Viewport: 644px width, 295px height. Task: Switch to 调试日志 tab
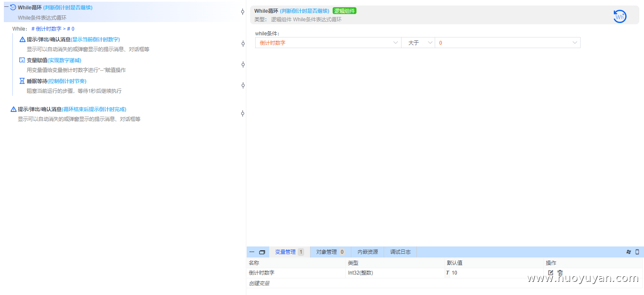click(x=400, y=252)
